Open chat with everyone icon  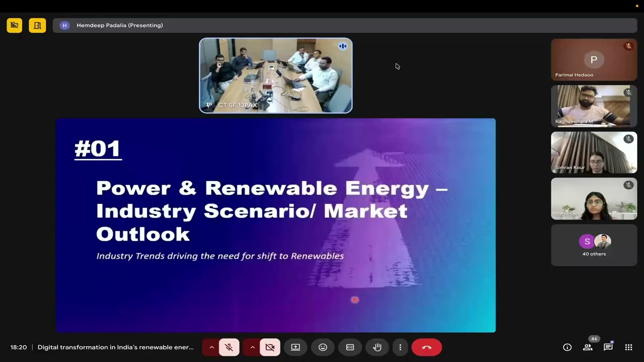coord(608,347)
